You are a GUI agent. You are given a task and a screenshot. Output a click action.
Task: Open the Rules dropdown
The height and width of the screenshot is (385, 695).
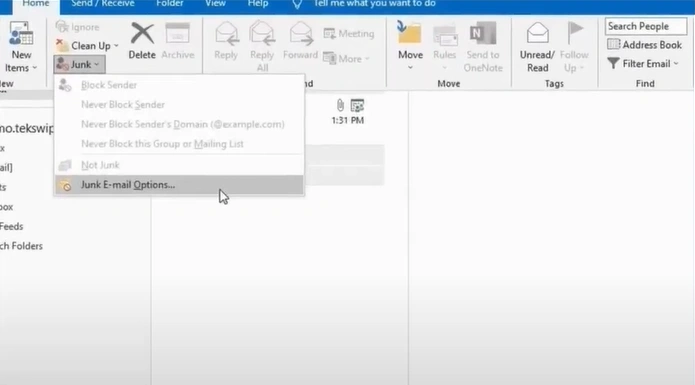pyautogui.click(x=445, y=47)
